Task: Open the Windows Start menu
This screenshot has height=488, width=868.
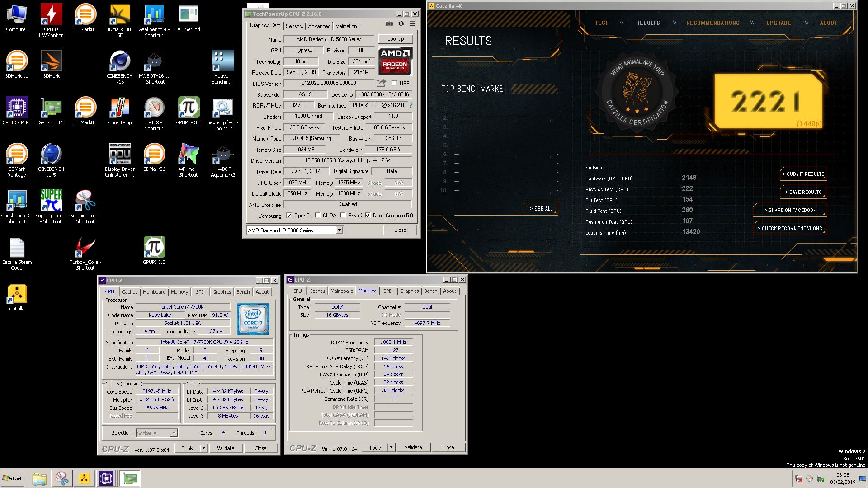Action: pos(13,479)
